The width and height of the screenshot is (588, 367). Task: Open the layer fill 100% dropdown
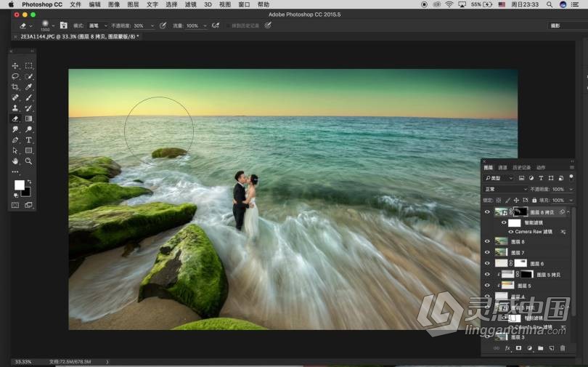tap(571, 201)
